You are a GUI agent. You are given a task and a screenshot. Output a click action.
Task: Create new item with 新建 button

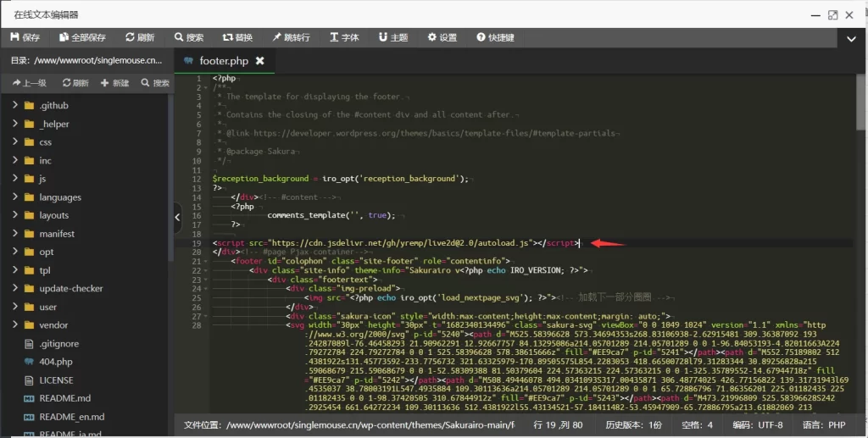click(114, 83)
